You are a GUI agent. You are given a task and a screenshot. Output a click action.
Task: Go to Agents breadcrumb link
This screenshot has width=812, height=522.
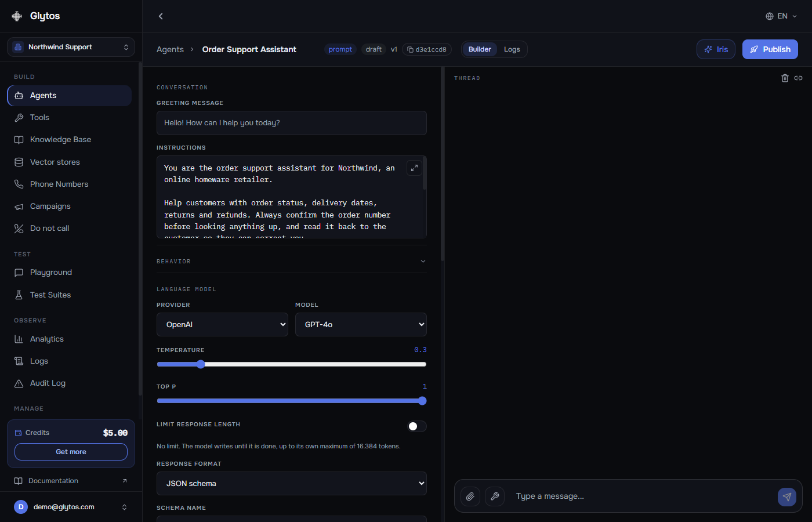tap(170, 49)
